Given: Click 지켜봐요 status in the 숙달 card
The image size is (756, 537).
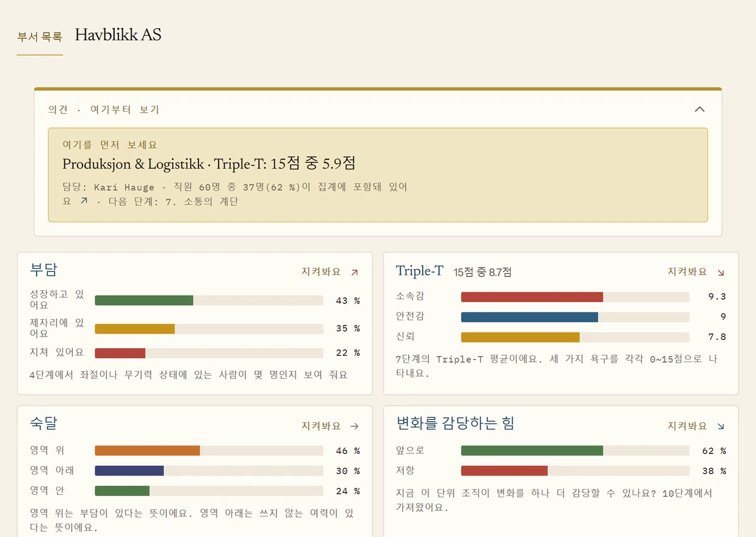Looking at the screenshot, I should pos(321,426).
